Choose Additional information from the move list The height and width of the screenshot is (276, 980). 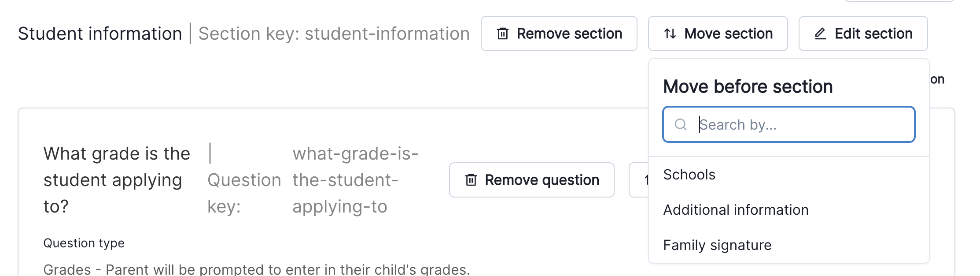point(736,210)
